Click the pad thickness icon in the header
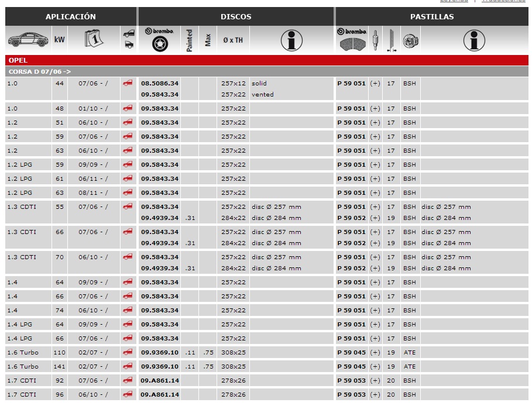The width and height of the screenshot is (532, 406). tap(391, 40)
